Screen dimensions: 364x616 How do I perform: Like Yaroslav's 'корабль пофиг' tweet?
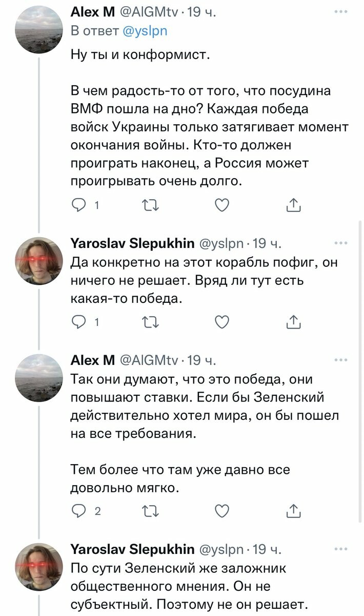[220, 322]
